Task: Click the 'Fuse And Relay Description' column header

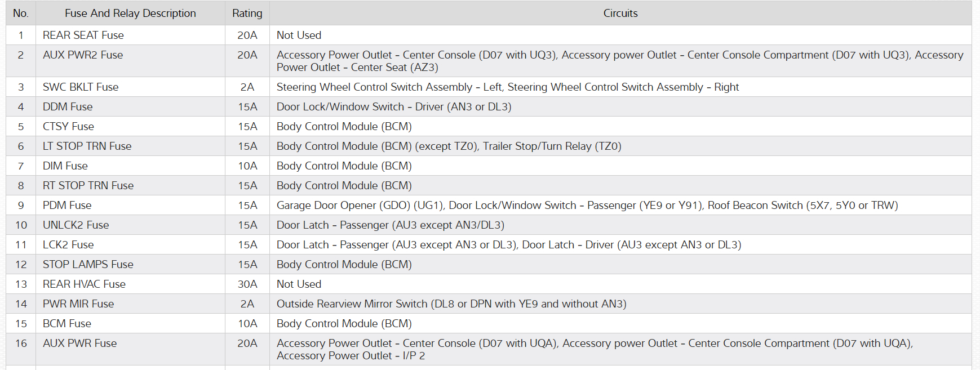Action: pos(130,13)
